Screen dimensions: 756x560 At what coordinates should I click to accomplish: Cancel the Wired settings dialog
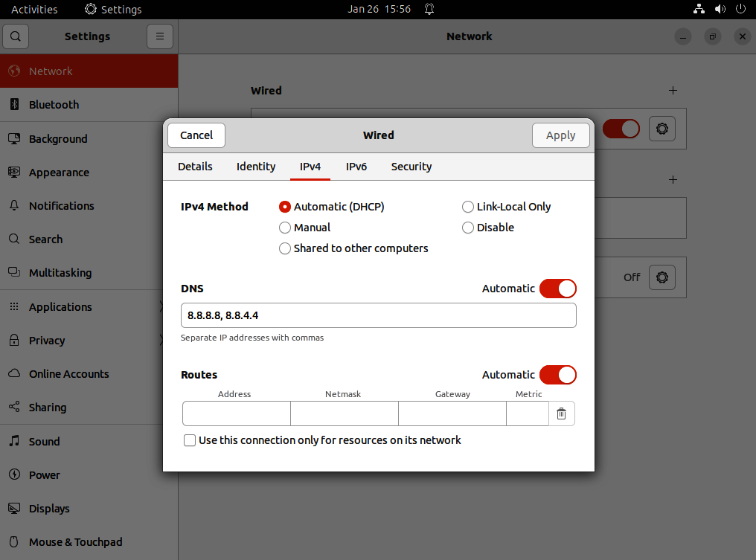coord(196,135)
